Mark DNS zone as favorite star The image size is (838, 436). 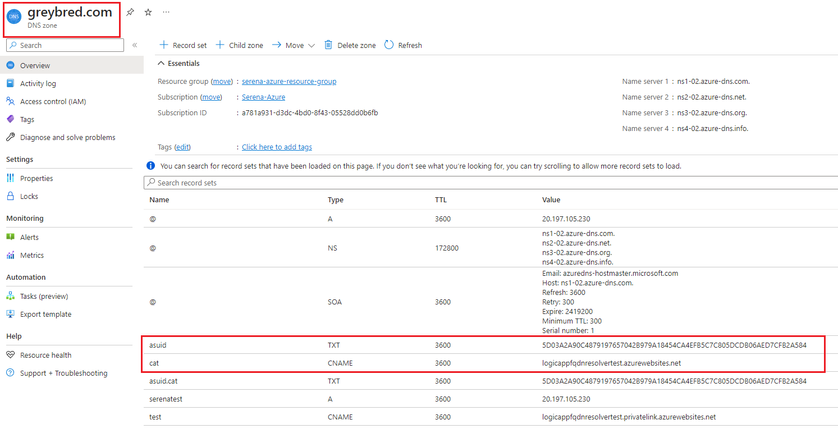tap(148, 12)
